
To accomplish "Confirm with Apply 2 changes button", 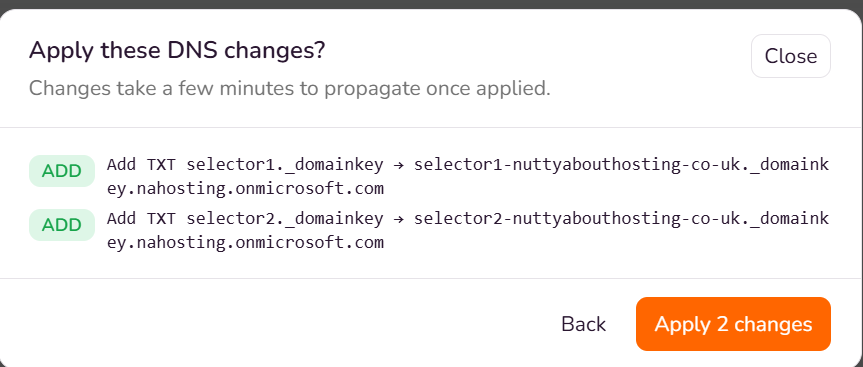I will click(x=733, y=324).
